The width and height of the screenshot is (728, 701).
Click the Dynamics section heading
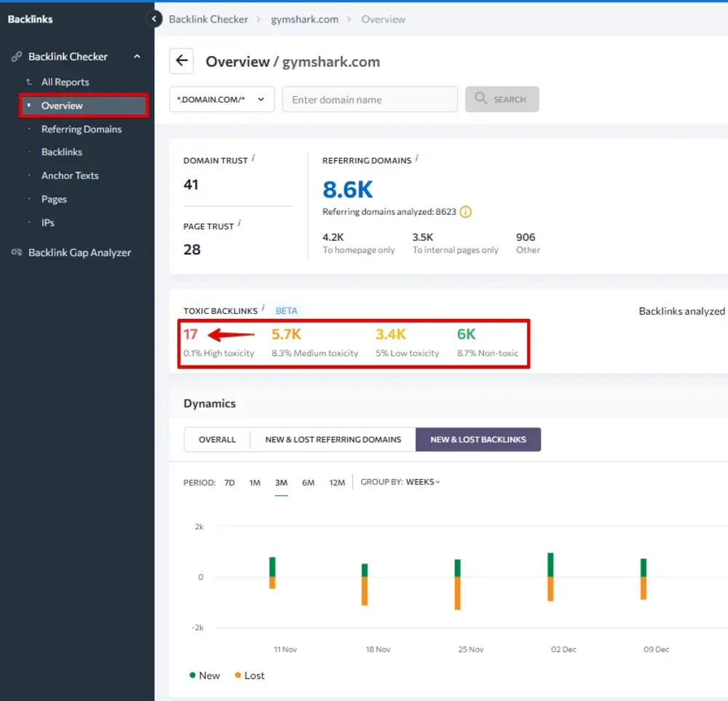pyautogui.click(x=210, y=403)
